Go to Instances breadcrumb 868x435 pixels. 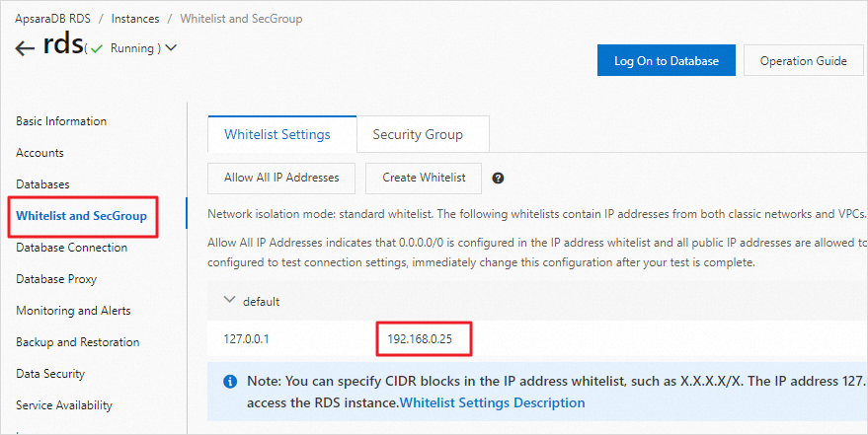pyautogui.click(x=136, y=19)
